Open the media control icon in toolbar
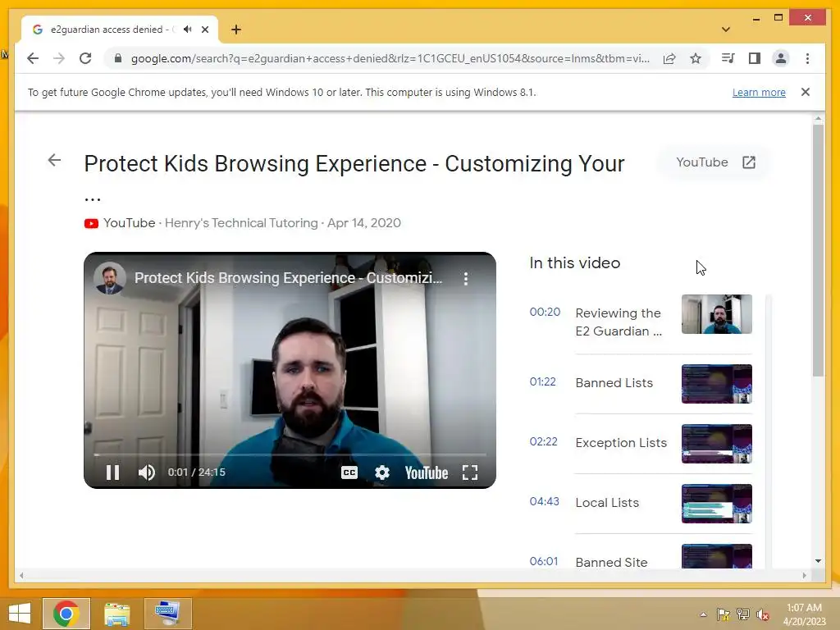The image size is (840, 630). [728, 58]
